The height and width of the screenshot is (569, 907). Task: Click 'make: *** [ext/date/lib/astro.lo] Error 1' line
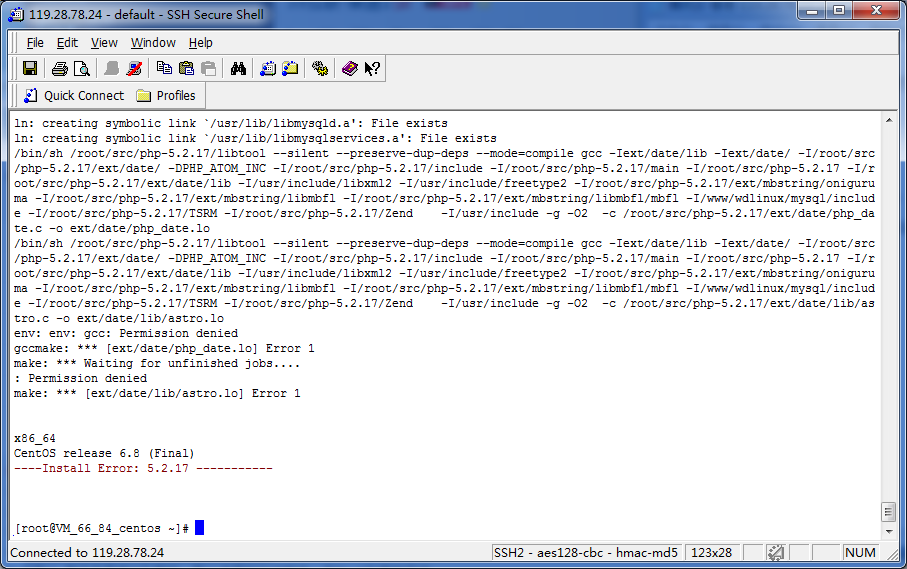pos(157,393)
